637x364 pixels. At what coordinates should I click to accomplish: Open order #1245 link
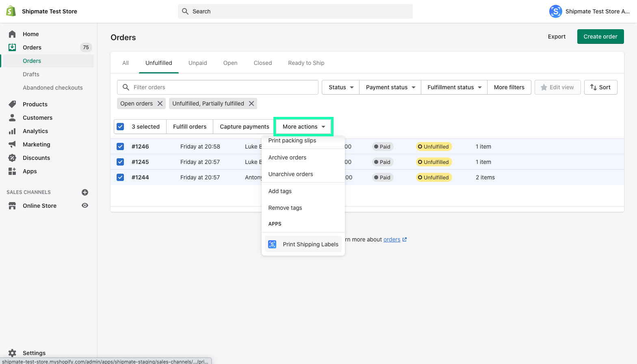click(x=140, y=162)
